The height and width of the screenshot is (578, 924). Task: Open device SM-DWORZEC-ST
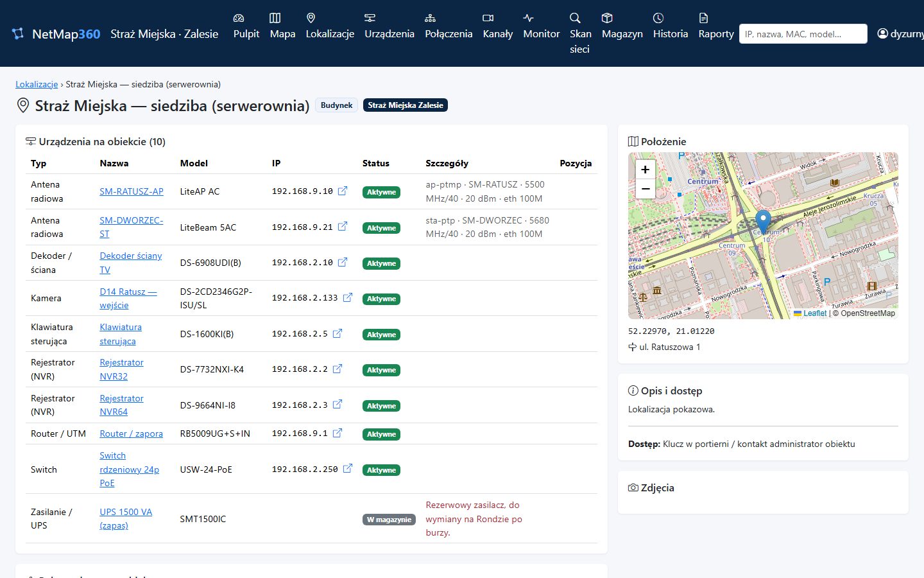click(x=132, y=227)
